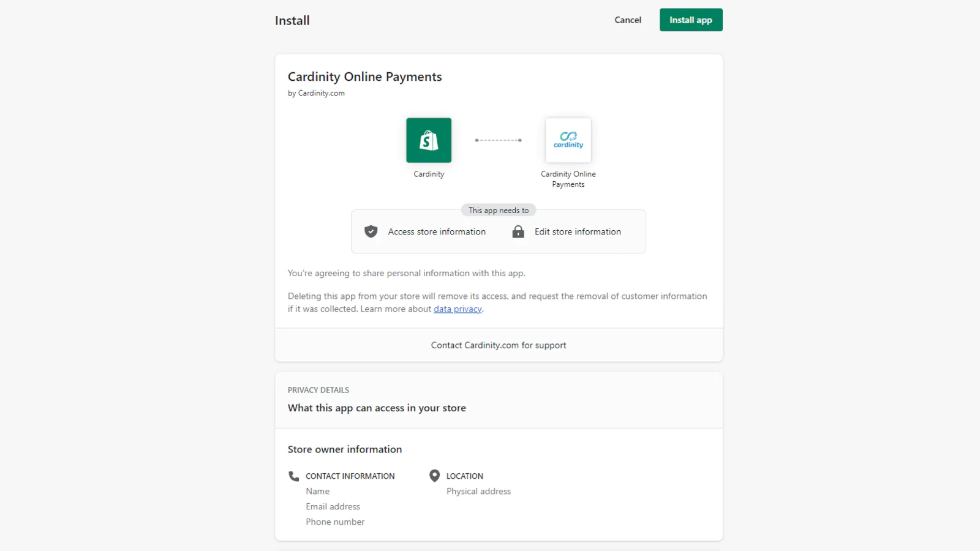Click the This app needs to label
The height and width of the screenshot is (551, 980).
click(x=499, y=210)
